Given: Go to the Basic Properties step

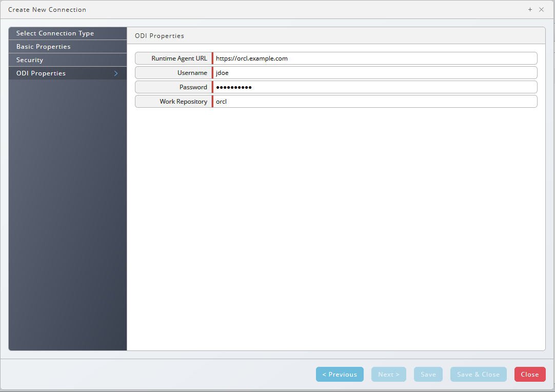Looking at the screenshot, I should pos(68,47).
